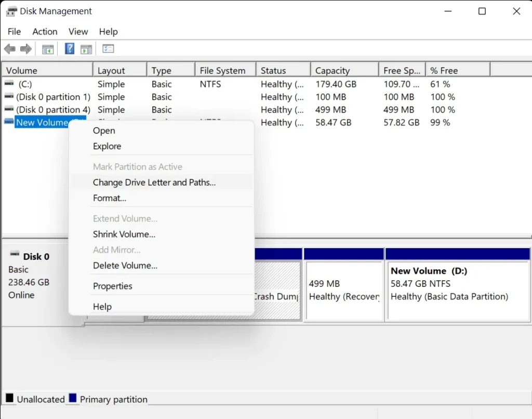Click the 57.82 GB free space cell

(402, 123)
